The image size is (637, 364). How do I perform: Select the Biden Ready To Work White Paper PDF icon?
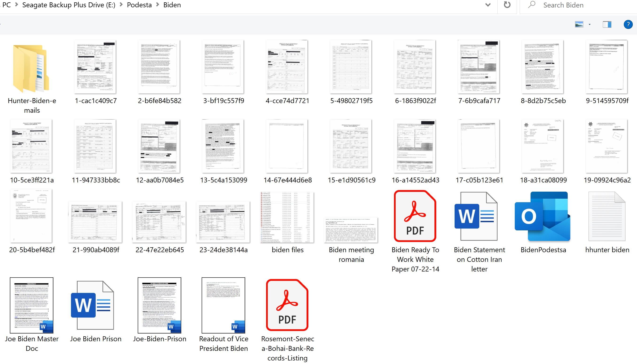[x=415, y=216]
